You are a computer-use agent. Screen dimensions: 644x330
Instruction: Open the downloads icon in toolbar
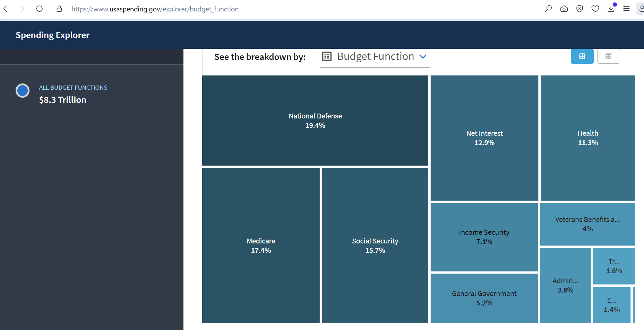(611, 9)
